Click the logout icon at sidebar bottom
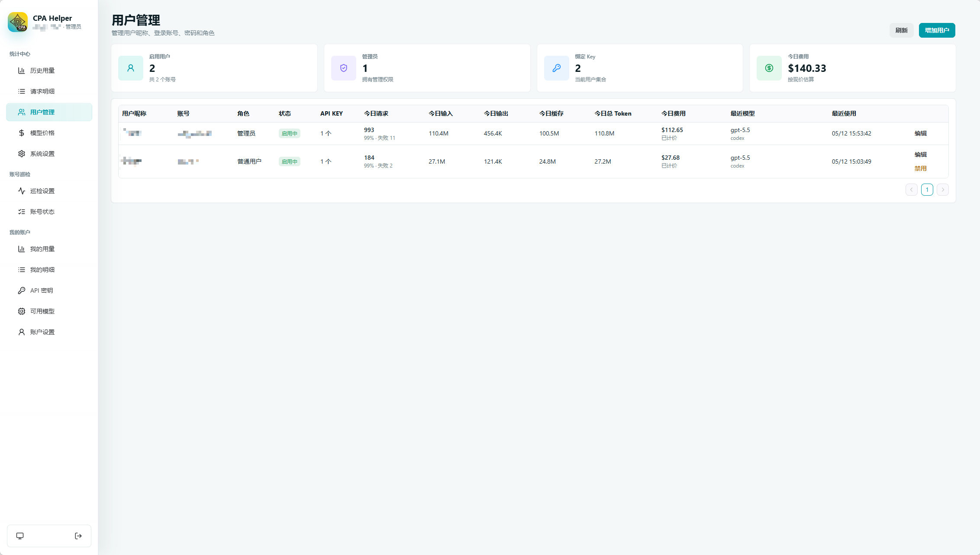 78,536
